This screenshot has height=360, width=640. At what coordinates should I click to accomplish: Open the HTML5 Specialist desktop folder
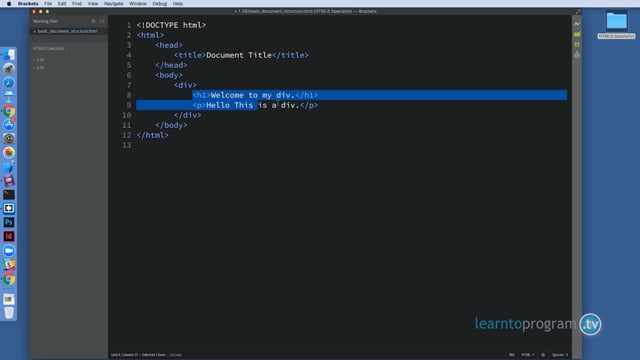click(x=616, y=24)
